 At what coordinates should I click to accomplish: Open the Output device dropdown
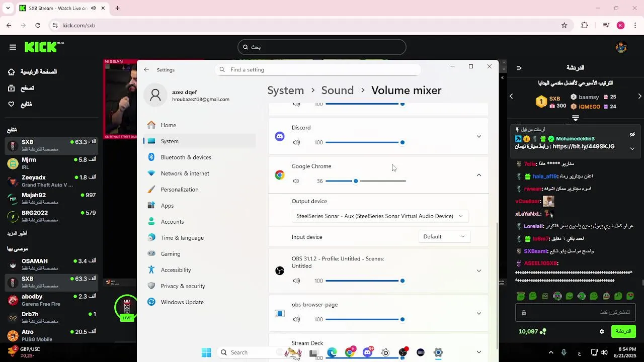380,216
